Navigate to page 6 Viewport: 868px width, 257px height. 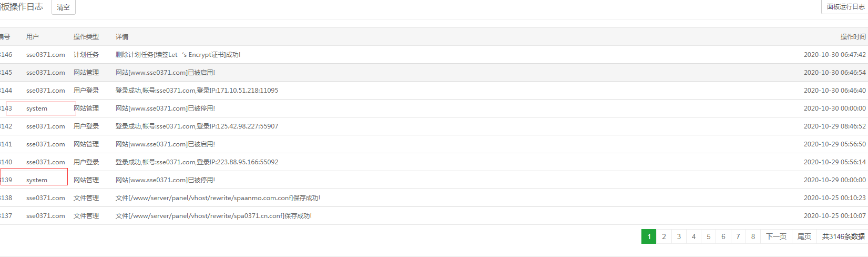point(723,236)
